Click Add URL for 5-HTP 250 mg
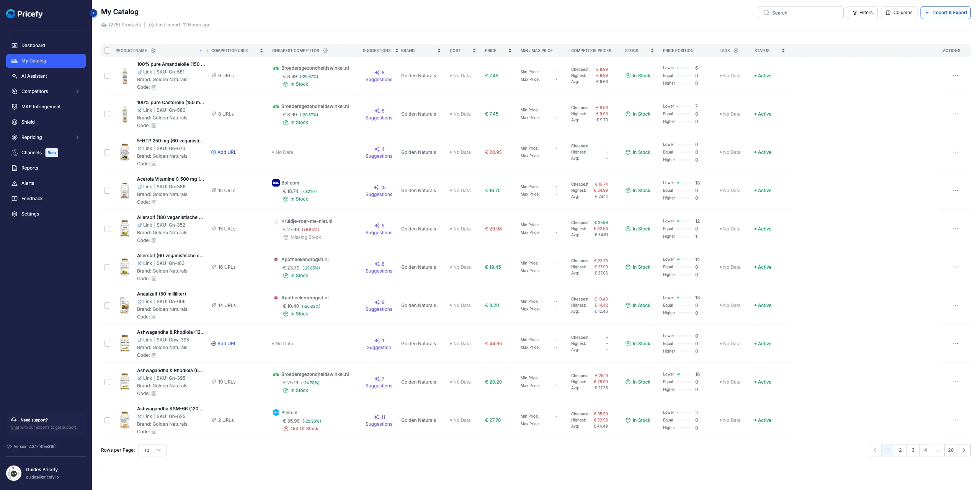The height and width of the screenshot is (490, 980). tap(224, 152)
